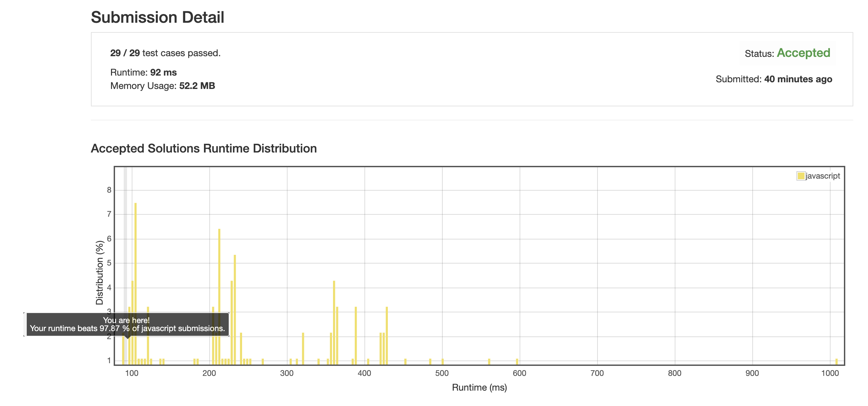This screenshot has width=868, height=406.
Task: Click the 1000 x-axis tick label
Action: pos(830,373)
